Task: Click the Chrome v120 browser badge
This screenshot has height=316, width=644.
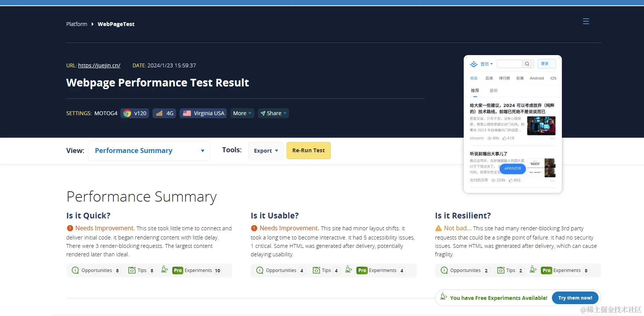Action: (135, 113)
